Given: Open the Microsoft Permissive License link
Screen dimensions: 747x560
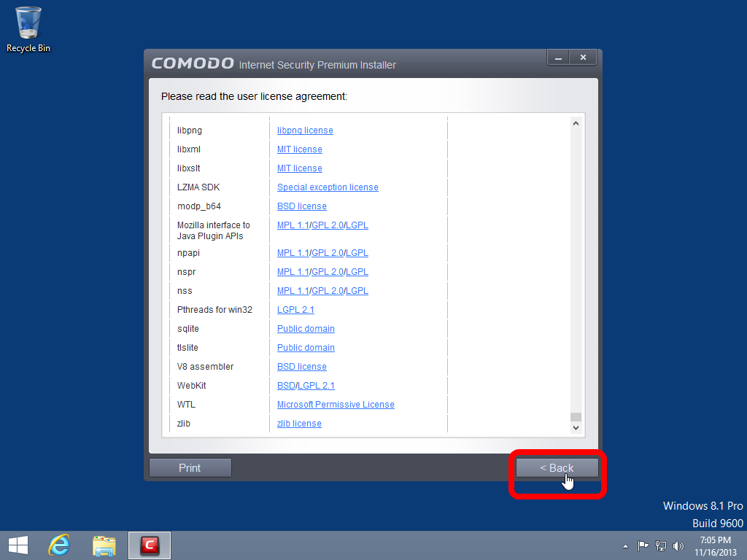Looking at the screenshot, I should coord(336,405).
